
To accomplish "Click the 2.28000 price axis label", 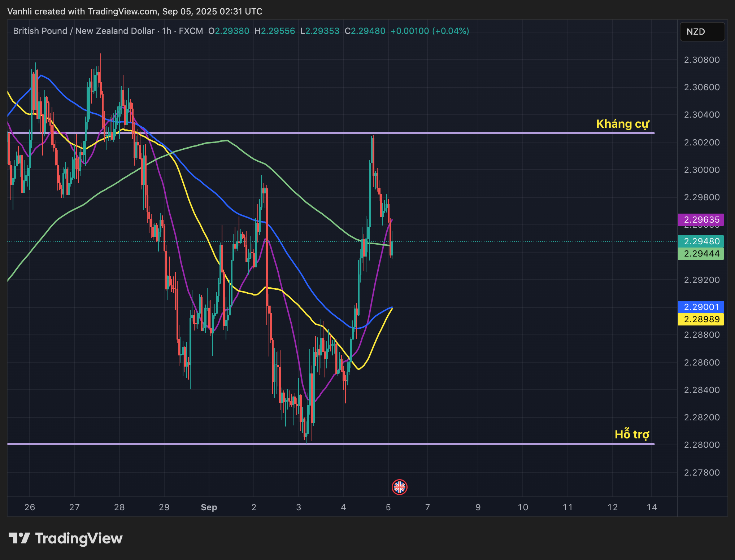I will tap(702, 445).
